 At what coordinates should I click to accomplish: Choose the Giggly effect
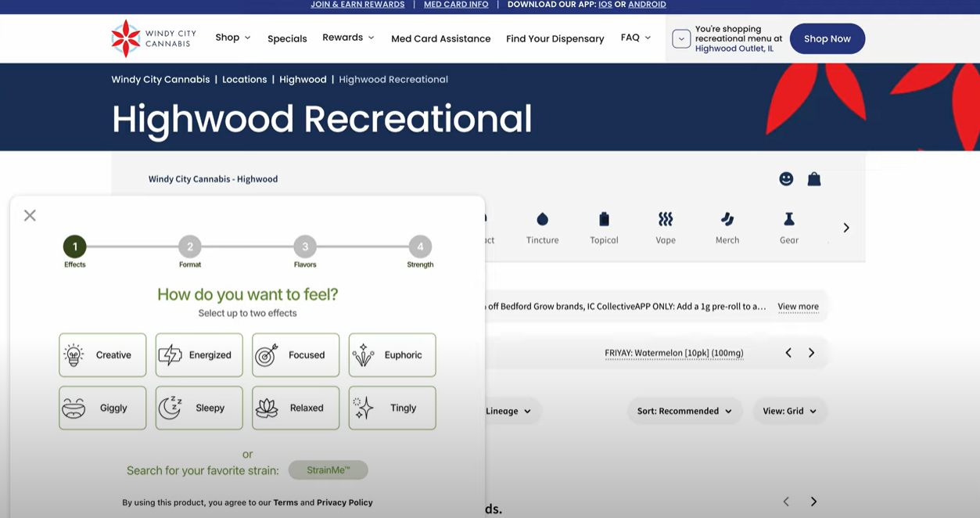(x=102, y=408)
